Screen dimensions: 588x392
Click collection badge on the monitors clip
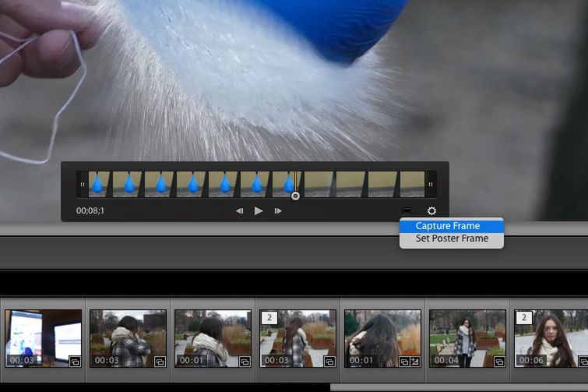click(75, 362)
